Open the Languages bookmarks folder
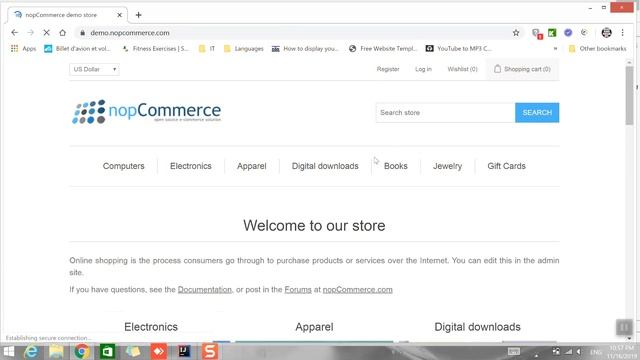 (x=244, y=49)
